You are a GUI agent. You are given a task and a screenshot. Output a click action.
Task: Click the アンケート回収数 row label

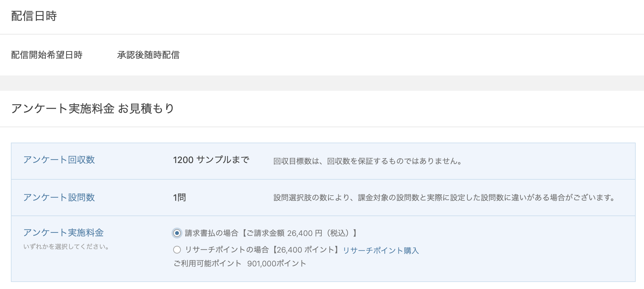click(x=59, y=160)
